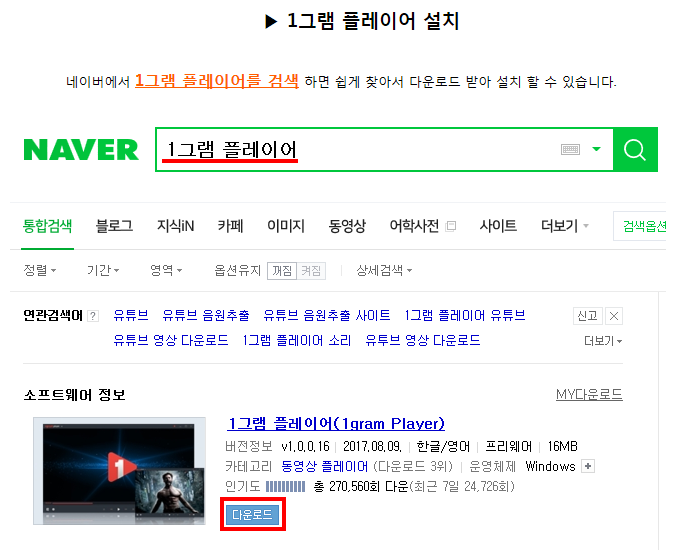Image resolution: width=677 pixels, height=557 pixels.
Task: Expand the 더보기 tab dropdown
Action: [565, 226]
